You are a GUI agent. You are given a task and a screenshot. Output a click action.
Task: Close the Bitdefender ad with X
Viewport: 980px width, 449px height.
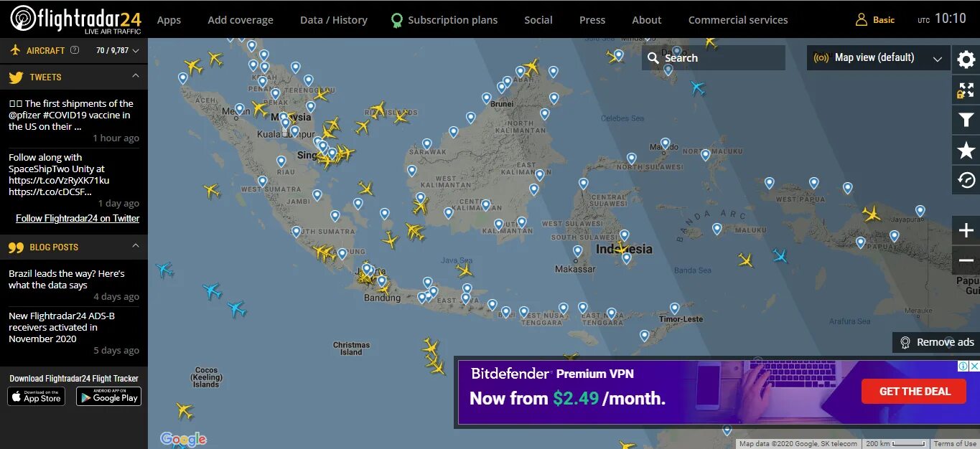pyautogui.click(x=974, y=366)
